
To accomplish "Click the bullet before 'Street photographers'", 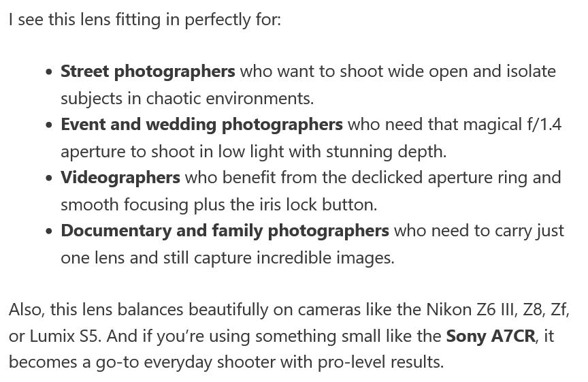I will coord(49,72).
